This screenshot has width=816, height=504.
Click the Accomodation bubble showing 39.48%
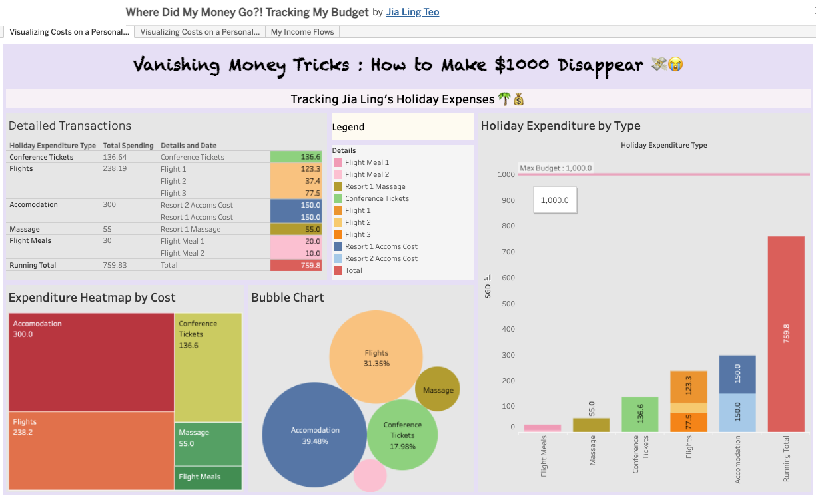pyautogui.click(x=315, y=435)
